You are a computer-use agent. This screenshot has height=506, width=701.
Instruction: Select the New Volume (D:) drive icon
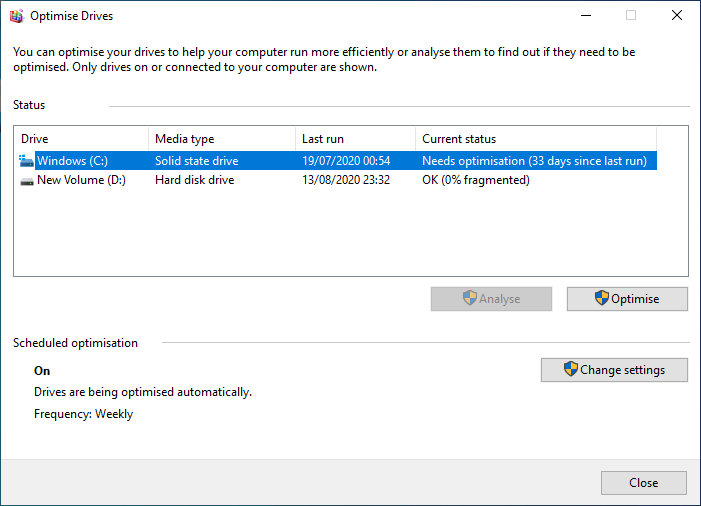coord(27,181)
